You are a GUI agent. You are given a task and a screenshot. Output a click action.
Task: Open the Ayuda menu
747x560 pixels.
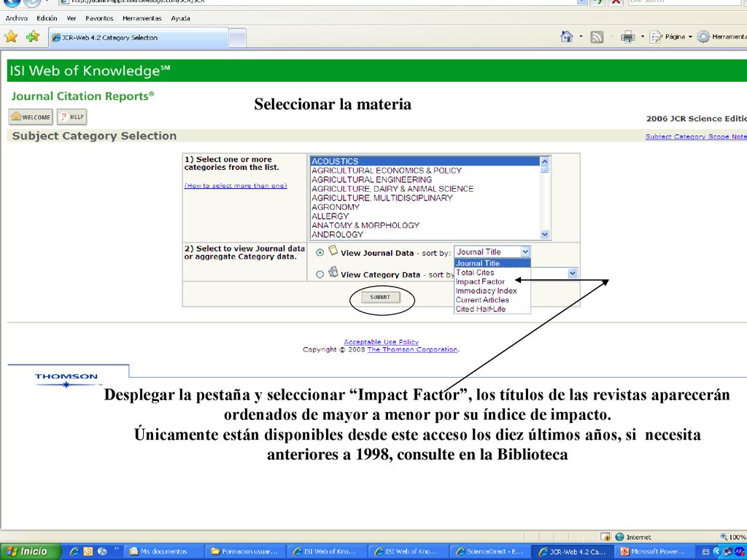point(181,18)
